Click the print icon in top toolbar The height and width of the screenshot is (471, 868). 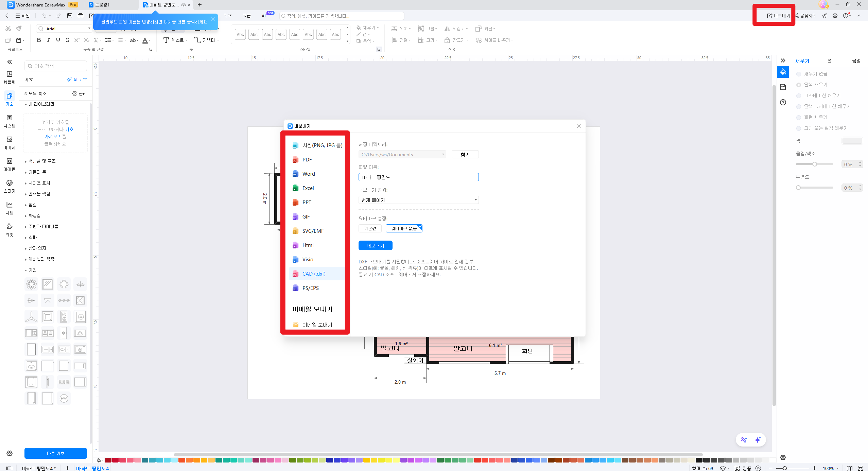tap(81, 16)
